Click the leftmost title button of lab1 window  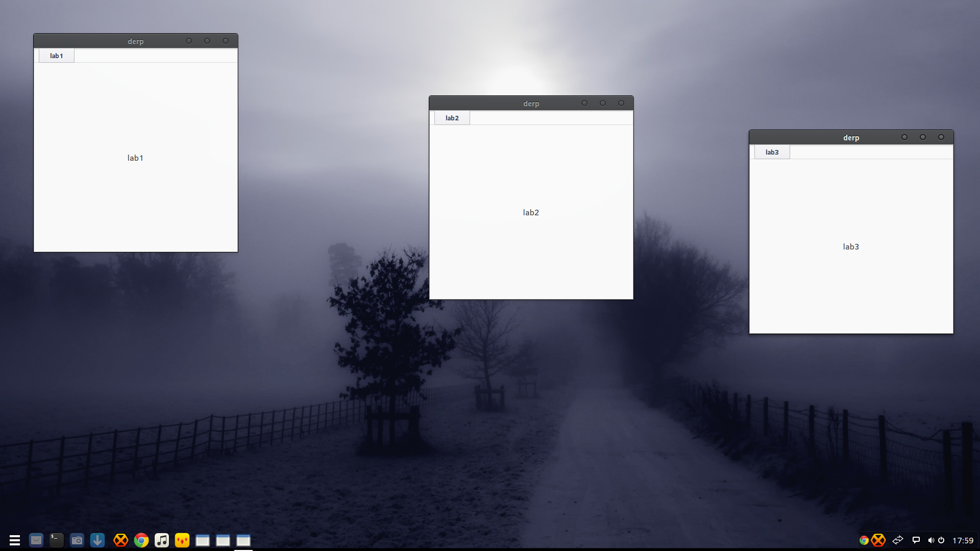point(189,41)
